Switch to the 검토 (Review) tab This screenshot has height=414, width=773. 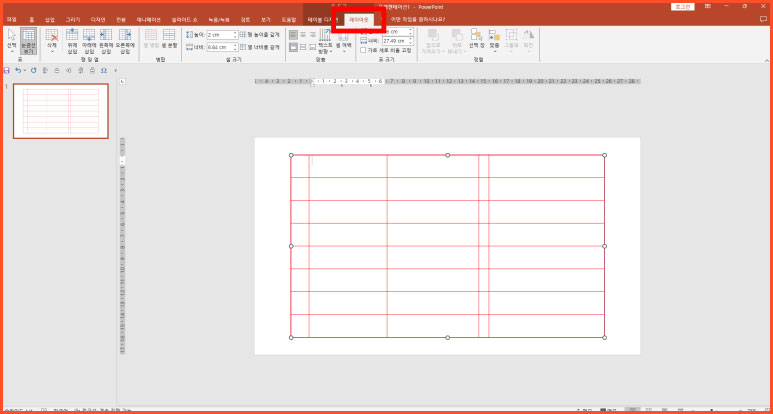click(x=245, y=20)
